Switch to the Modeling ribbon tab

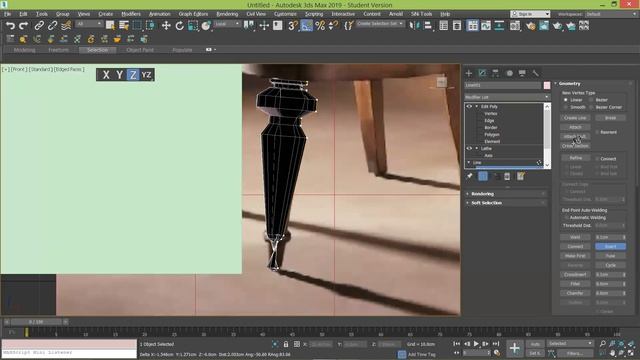tap(24, 50)
